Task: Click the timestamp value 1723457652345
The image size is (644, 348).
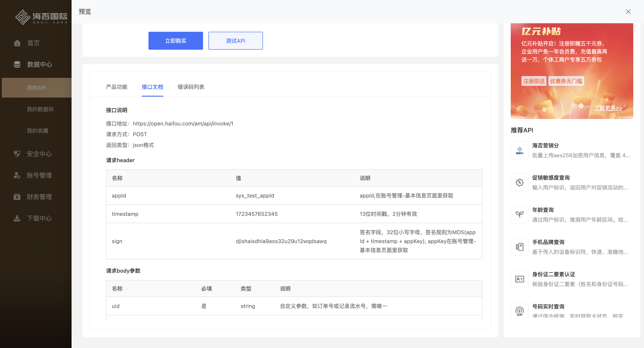Action: pos(256,214)
